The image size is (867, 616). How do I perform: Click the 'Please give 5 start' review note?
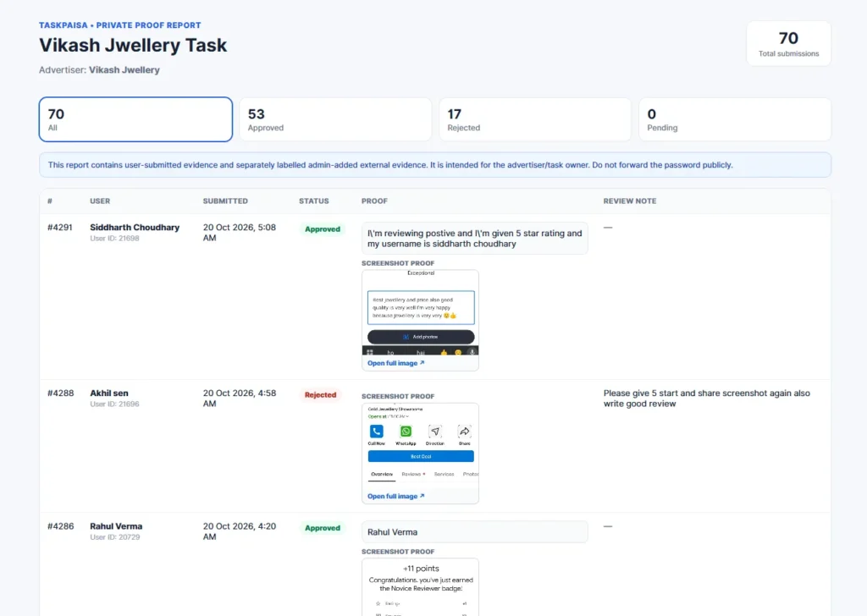(707, 399)
